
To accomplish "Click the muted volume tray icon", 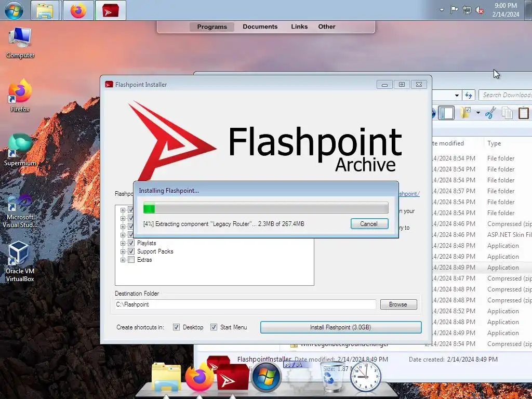I will [480, 10].
